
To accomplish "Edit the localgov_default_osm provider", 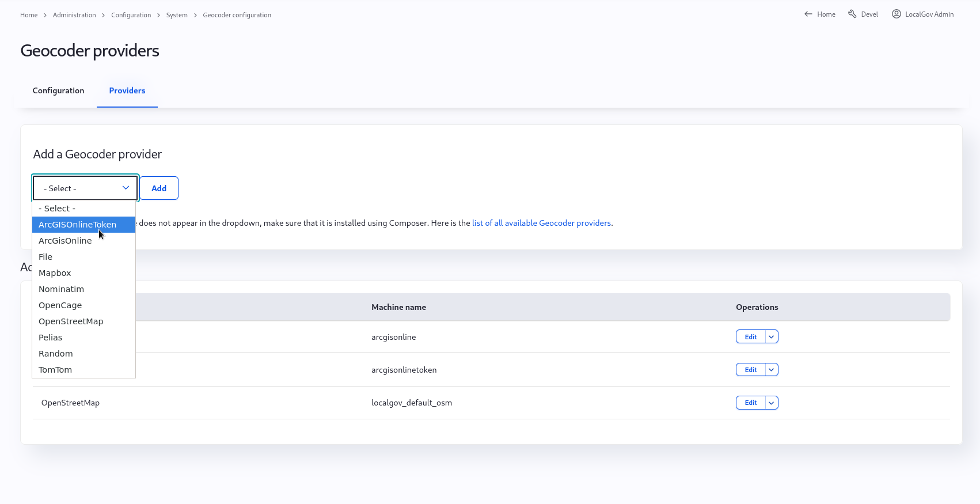I will click(x=751, y=403).
